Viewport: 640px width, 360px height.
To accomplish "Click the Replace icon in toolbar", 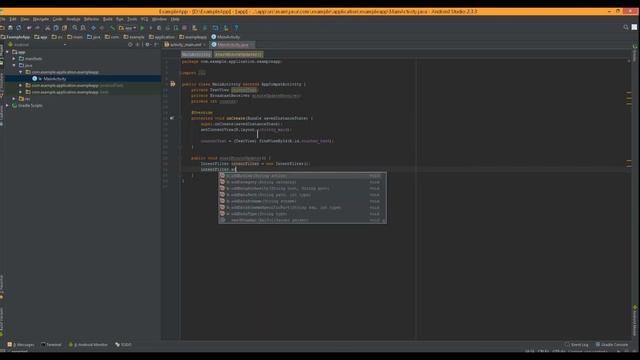I will (x=83, y=28).
